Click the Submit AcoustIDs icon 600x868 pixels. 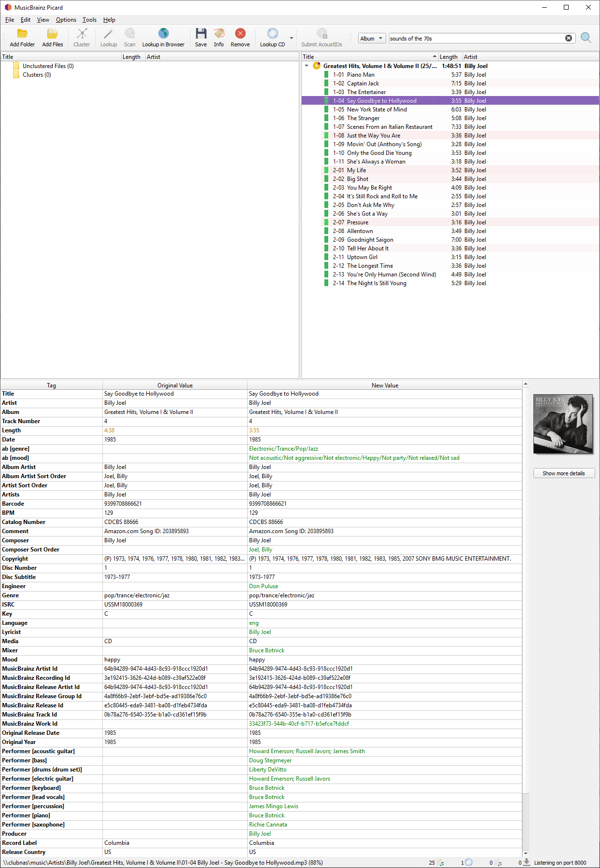tap(321, 33)
